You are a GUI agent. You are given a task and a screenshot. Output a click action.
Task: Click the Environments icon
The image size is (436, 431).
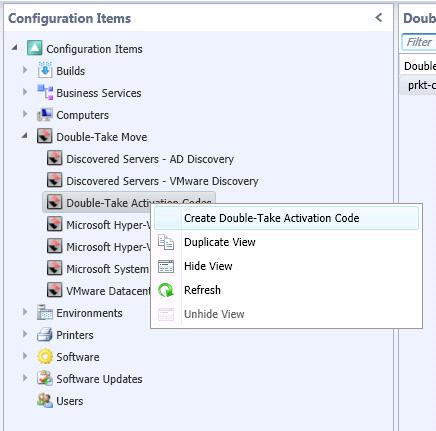(45, 312)
